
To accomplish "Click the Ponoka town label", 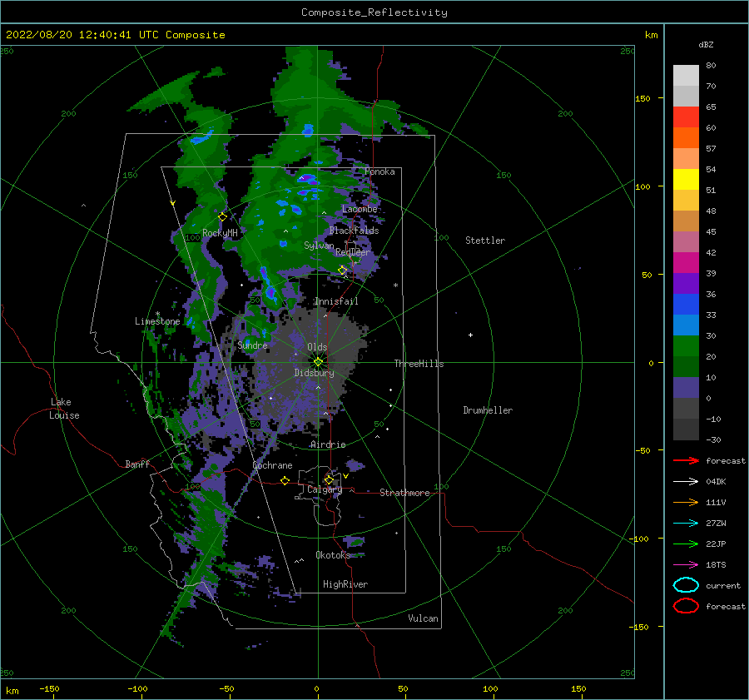I will click(x=379, y=171).
